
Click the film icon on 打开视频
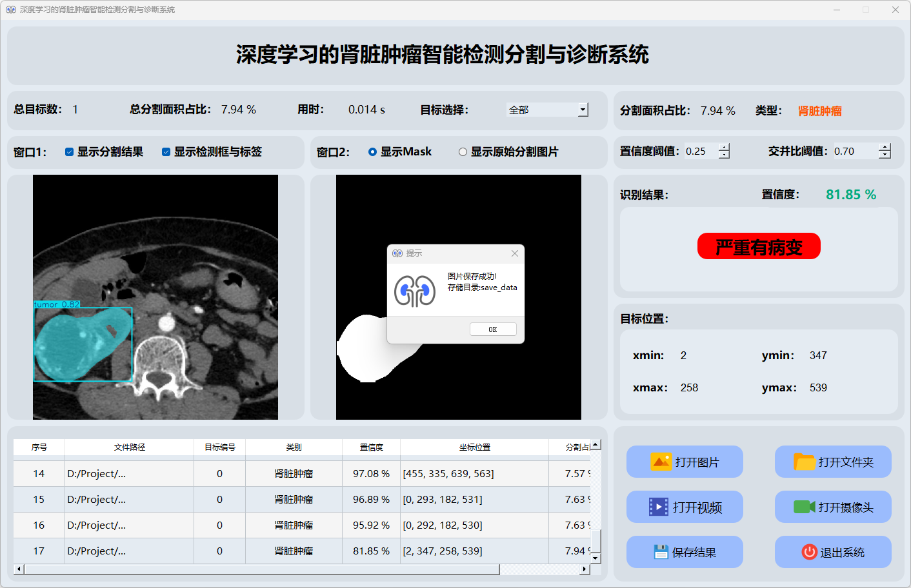(658, 507)
